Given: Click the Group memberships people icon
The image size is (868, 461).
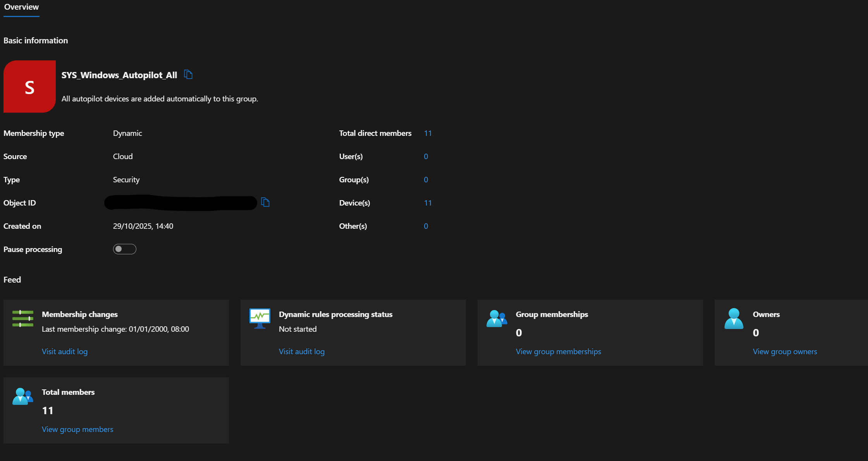Looking at the screenshot, I should 497,319.
